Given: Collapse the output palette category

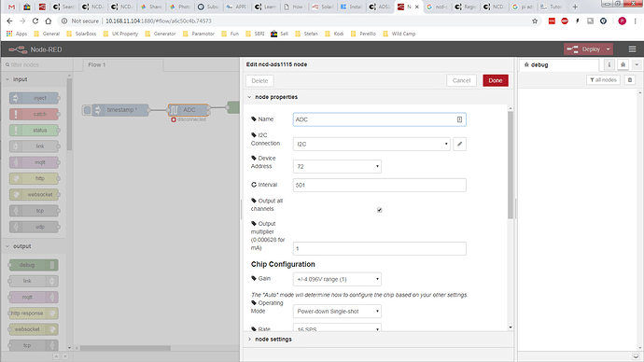Looking at the screenshot, I should pos(34,246).
